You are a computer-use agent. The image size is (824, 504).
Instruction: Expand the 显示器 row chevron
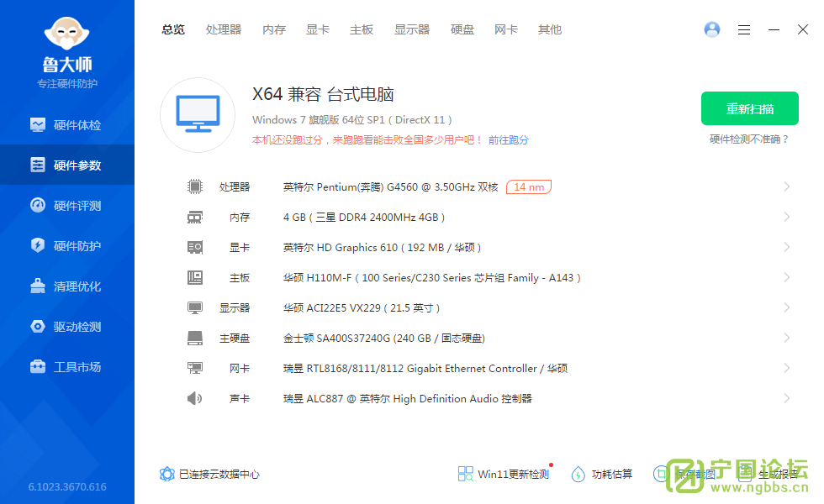(787, 307)
